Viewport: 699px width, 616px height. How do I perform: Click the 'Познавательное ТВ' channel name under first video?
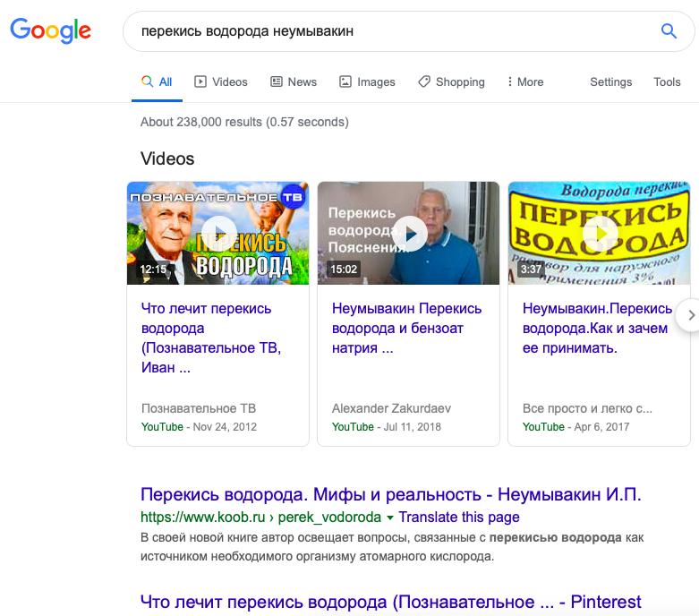(x=199, y=408)
